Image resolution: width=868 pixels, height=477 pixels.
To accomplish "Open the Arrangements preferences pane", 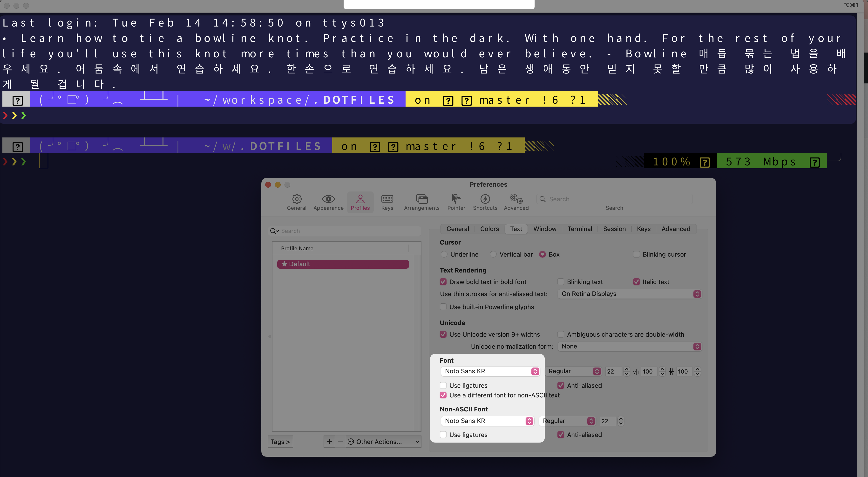I will [x=421, y=202].
